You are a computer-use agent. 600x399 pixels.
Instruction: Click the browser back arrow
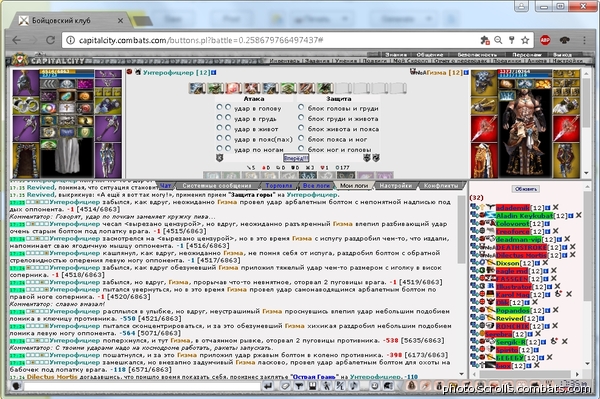pyautogui.click(x=16, y=40)
